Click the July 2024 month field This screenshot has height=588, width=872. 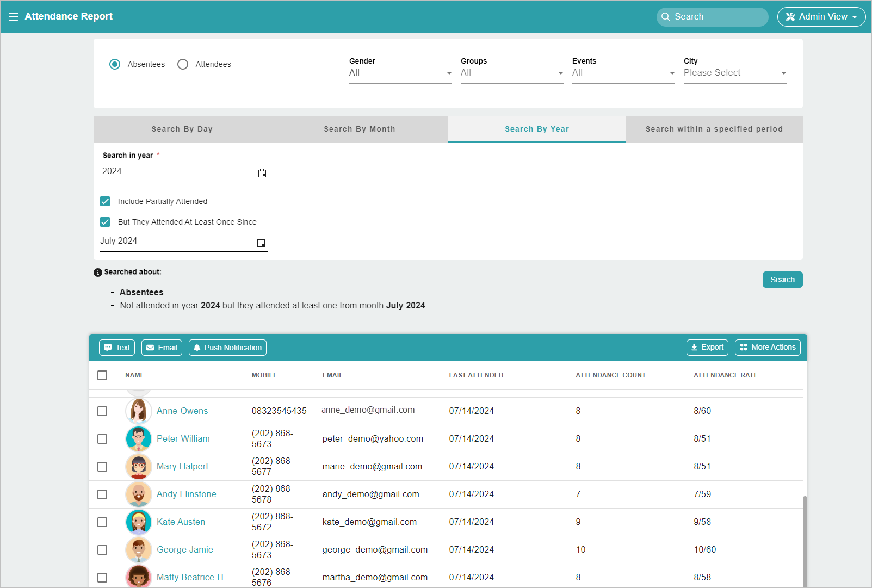pyautogui.click(x=184, y=242)
